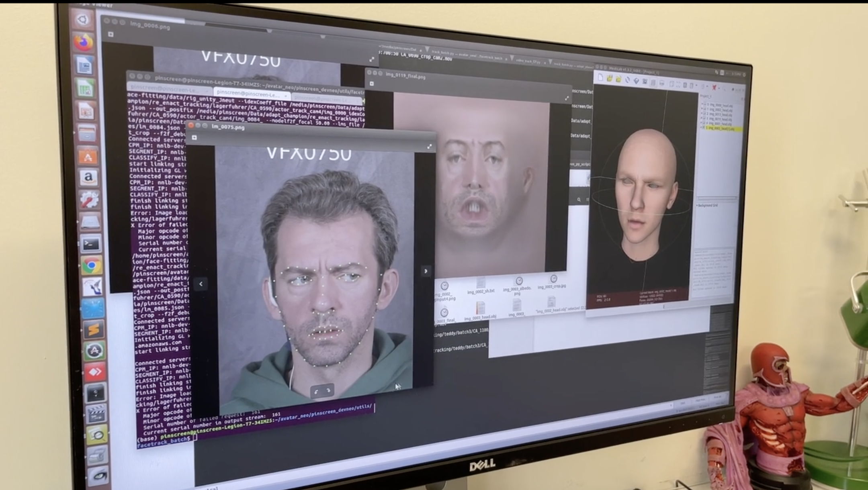Toggle visibility of highlighted img_0002_head layer
Screen dimensions: 868x490
click(703, 128)
